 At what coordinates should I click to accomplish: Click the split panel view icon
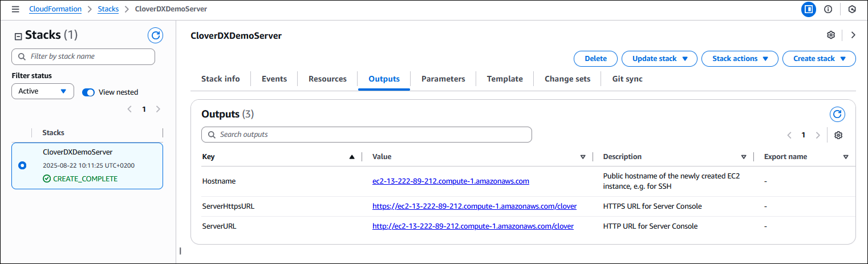809,9
